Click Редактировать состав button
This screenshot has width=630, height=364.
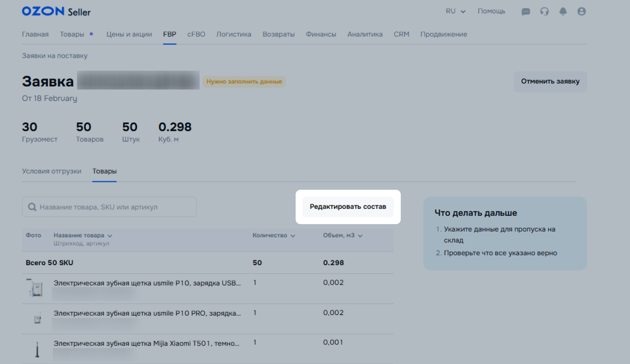[348, 207]
